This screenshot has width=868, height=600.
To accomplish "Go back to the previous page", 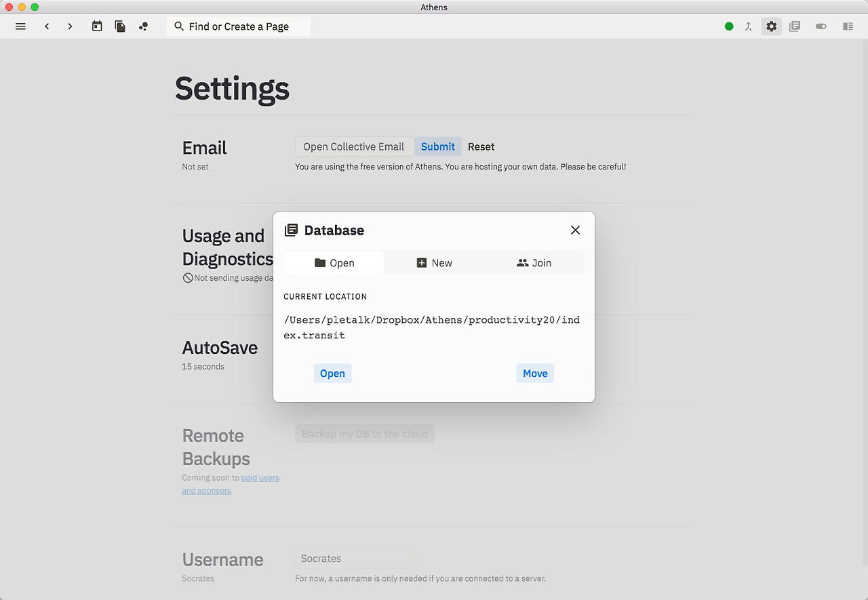I will point(47,26).
